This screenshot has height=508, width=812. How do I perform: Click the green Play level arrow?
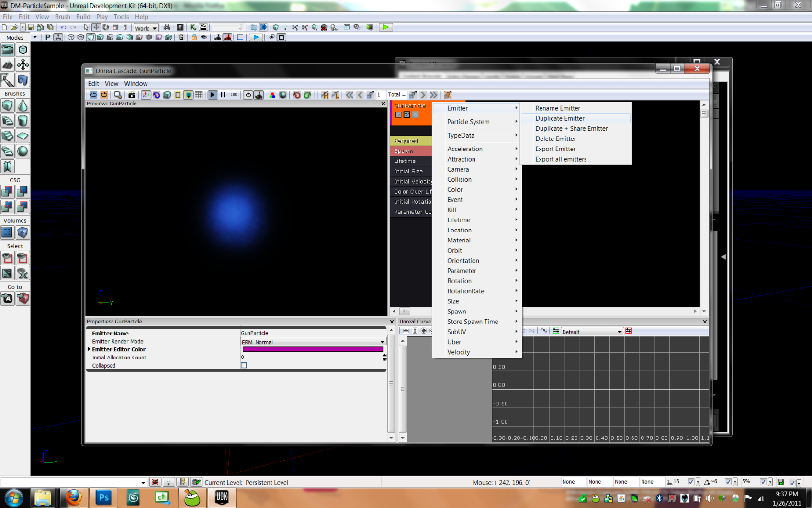tap(385, 27)
